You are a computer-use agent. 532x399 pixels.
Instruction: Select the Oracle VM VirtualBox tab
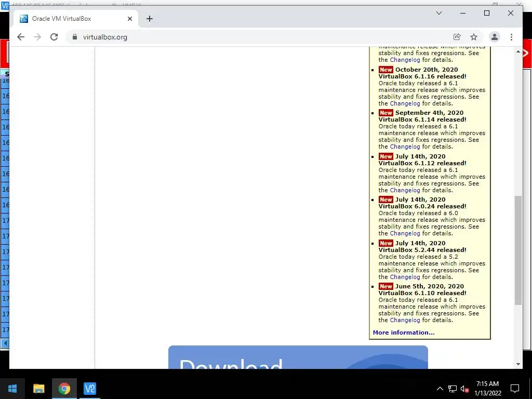[x=75, y=19]
